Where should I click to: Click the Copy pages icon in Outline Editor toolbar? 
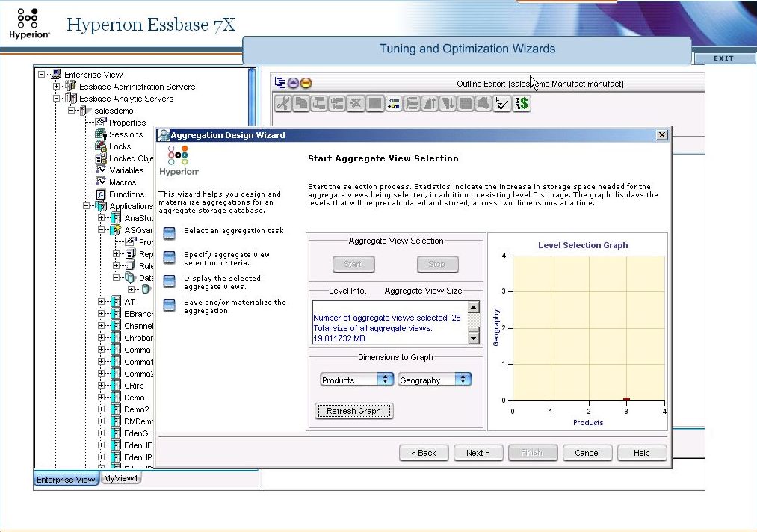point(301,103)
